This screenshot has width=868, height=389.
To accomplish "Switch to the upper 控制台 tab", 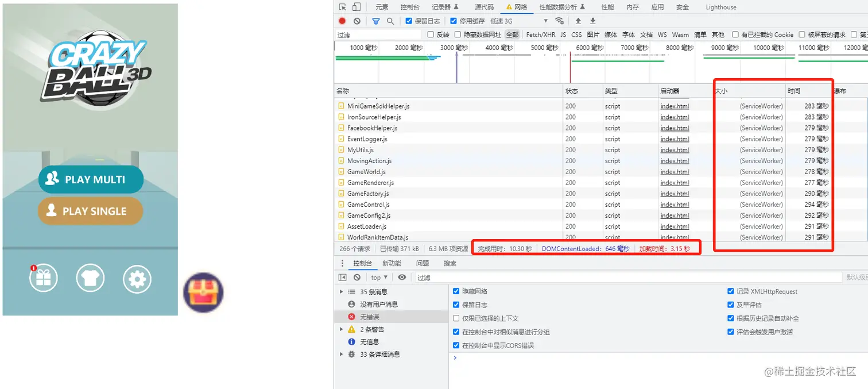I will point(410,7).
